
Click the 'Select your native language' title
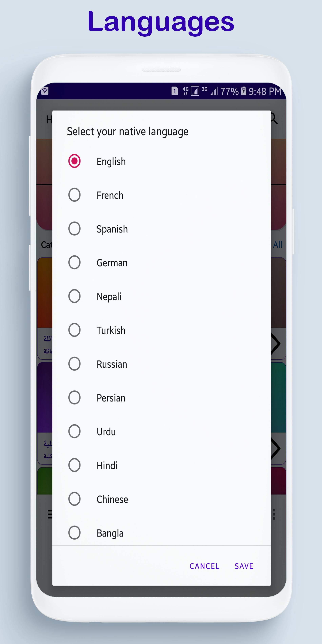127,132
